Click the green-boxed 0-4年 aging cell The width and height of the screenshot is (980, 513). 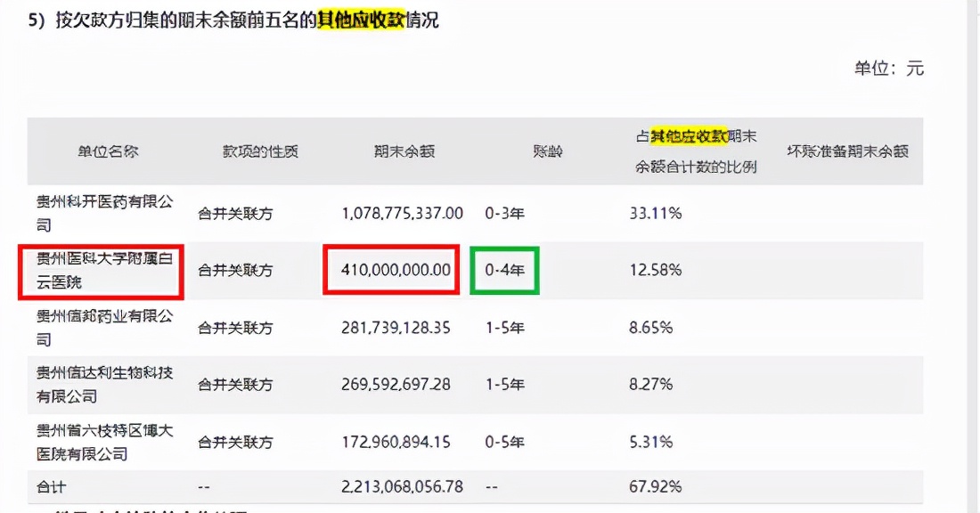point(505,270)
